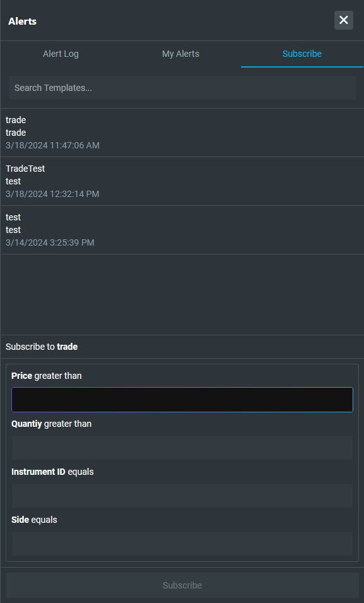
Task: Click the TradeTest timestamp 12:32:14 PM
Action: coord(52,194)
